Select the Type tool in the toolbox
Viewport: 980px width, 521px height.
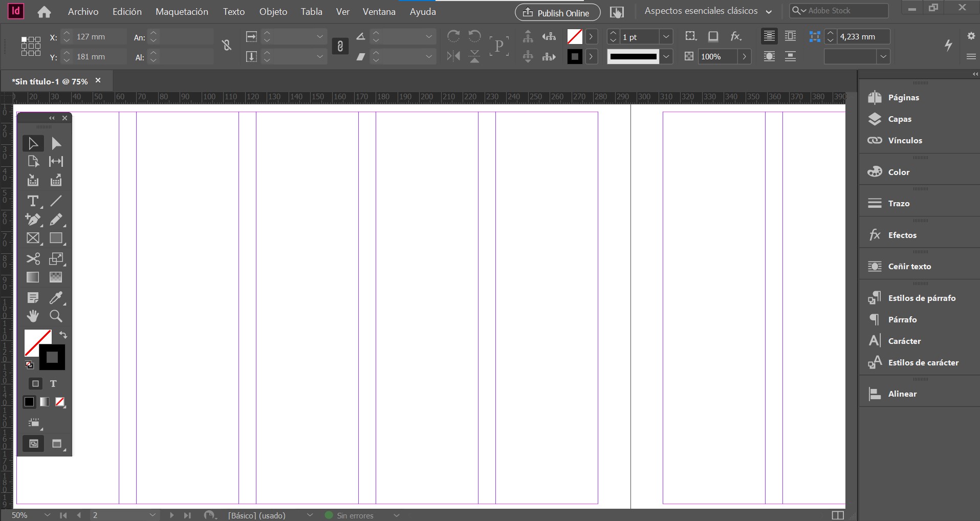[33, 201]
